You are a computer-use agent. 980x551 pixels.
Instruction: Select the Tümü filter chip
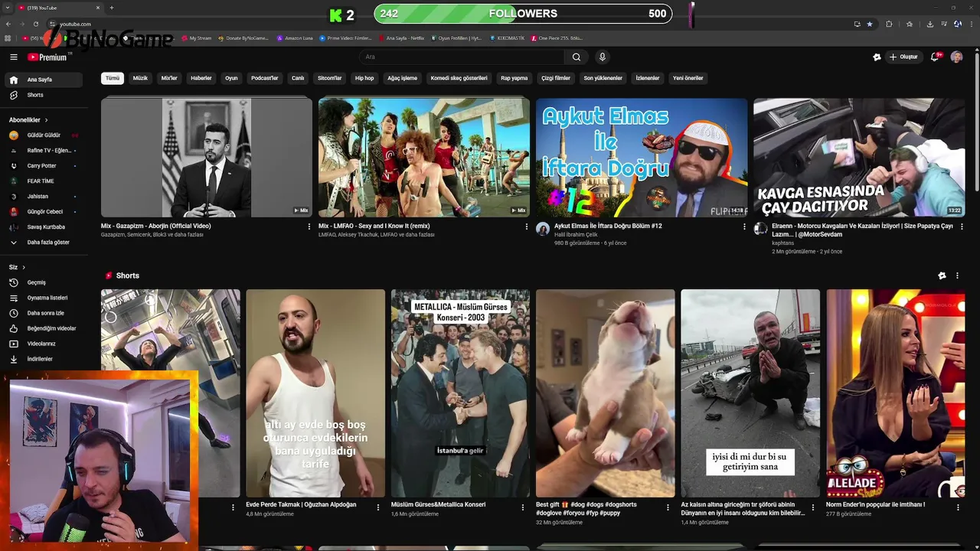[113, 78]
